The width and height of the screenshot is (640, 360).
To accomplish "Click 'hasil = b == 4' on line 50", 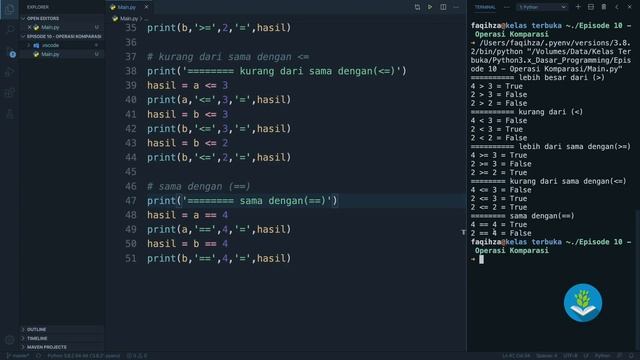I will coord(187,244).
